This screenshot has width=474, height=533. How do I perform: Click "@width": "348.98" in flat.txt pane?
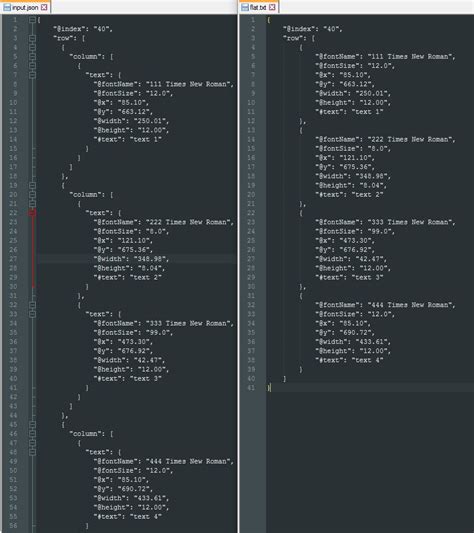(x=353, y=176)
